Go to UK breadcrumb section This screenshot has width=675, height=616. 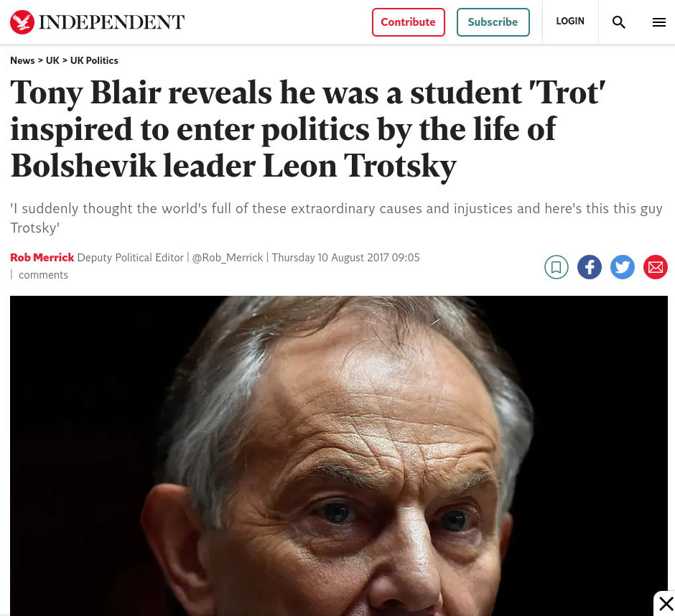point(52,60)
